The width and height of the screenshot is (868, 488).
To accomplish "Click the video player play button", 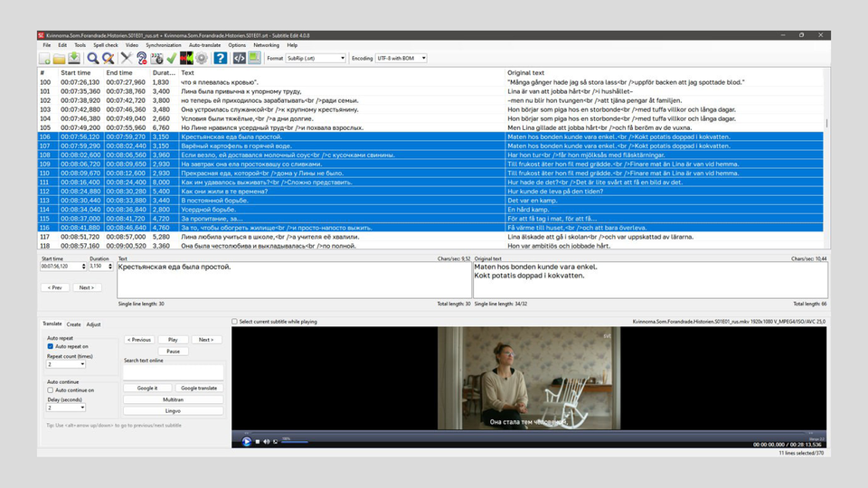I will [246, 442].
